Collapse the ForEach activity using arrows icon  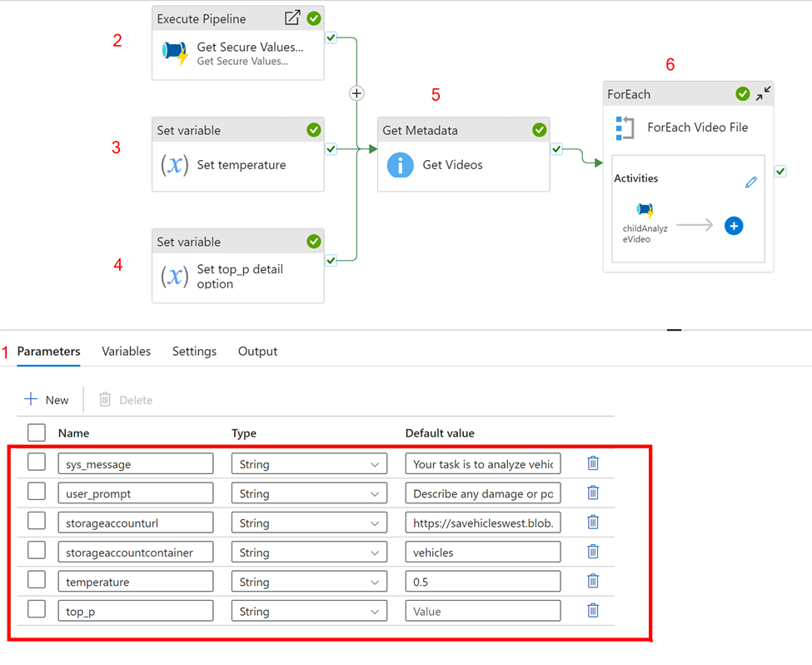763,94
